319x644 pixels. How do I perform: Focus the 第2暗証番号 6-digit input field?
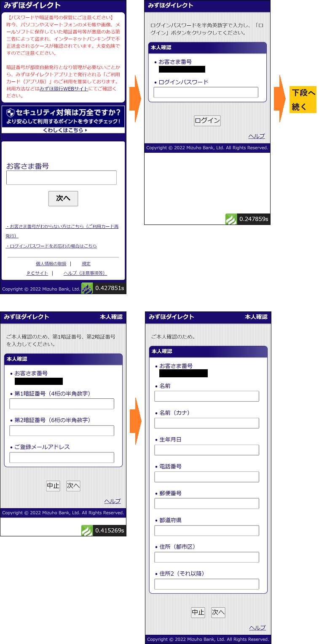pyautogui.click(x=62, y=430)
